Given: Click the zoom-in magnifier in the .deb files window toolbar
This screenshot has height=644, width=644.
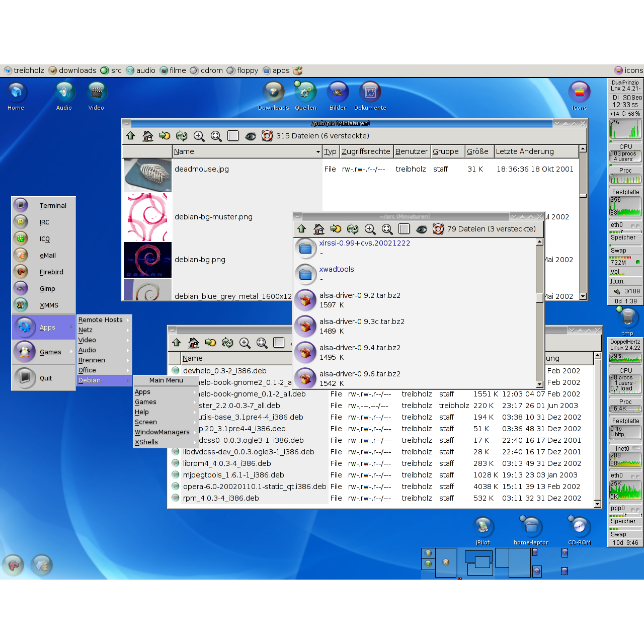Looking at the screenshot, I should point(245,343).
